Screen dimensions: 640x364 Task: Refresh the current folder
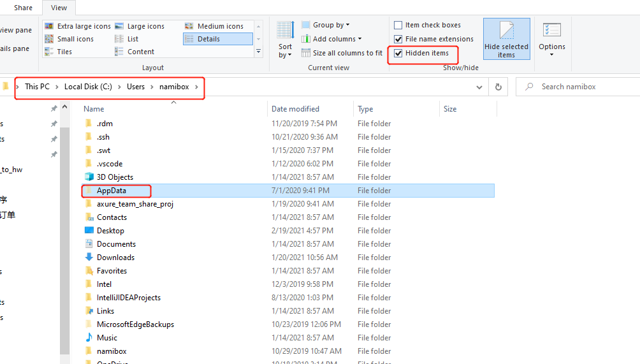point(498,87)
